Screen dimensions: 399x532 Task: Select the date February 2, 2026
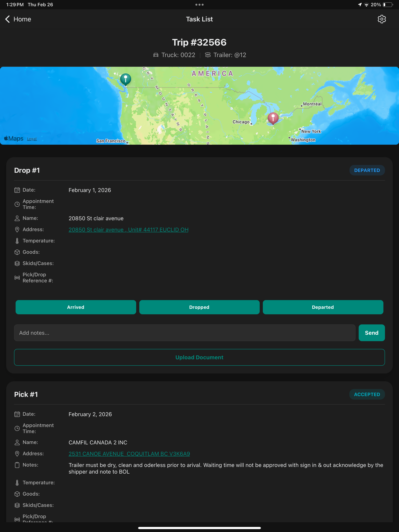(x=90, y=414)
